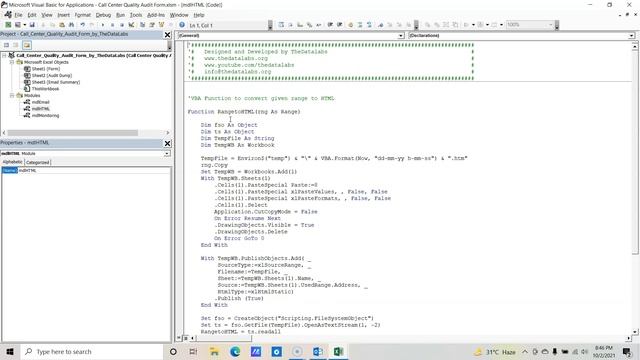Screen dimensions: 640x360
Task: Click the Comment Block icon
Action: coord(360,25)
